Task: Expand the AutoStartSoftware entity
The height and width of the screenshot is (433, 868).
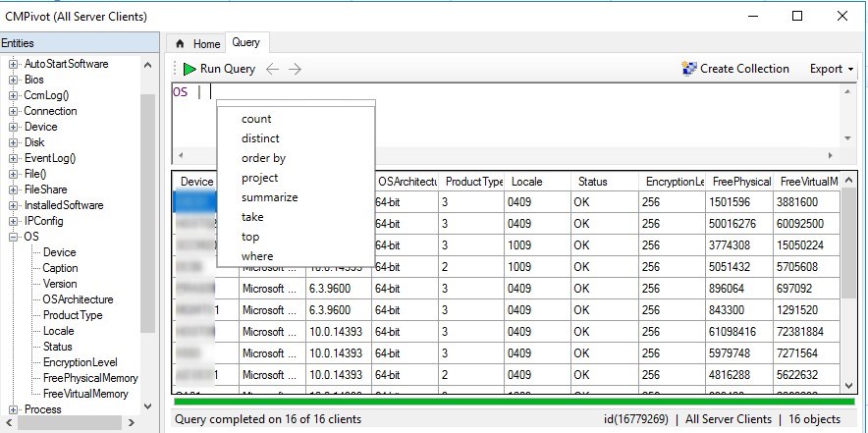Action: click(14, 64)
